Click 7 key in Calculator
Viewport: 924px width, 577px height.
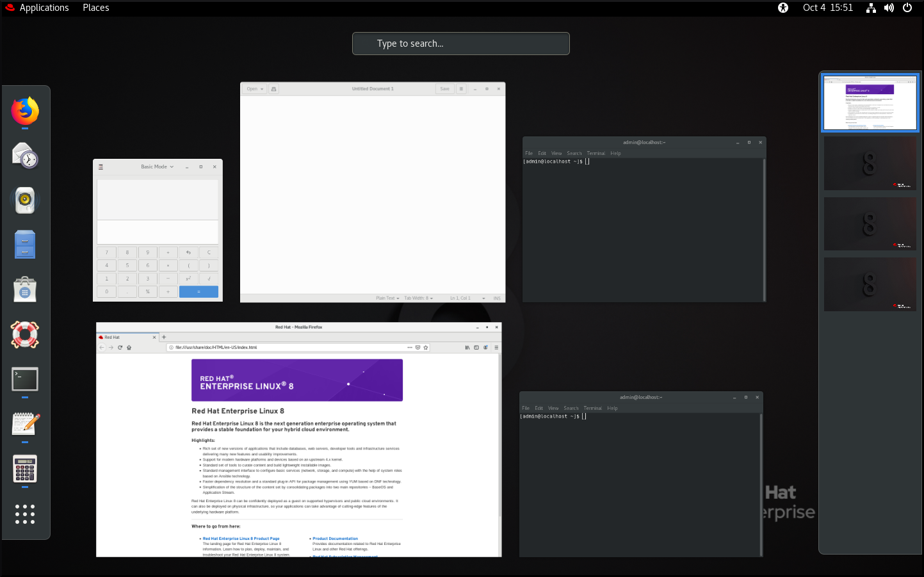click(107, 252)
